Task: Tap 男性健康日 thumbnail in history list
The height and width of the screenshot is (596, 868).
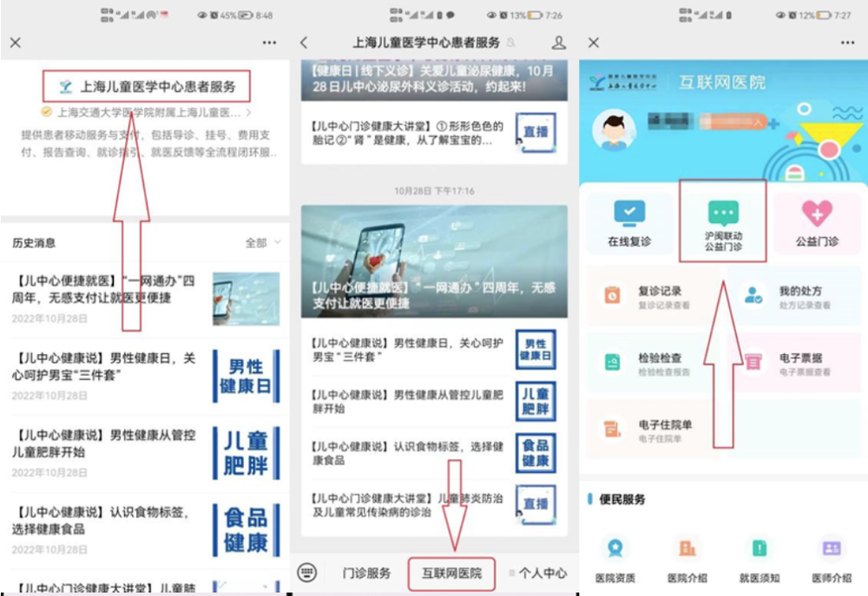Action: [246, 376]
